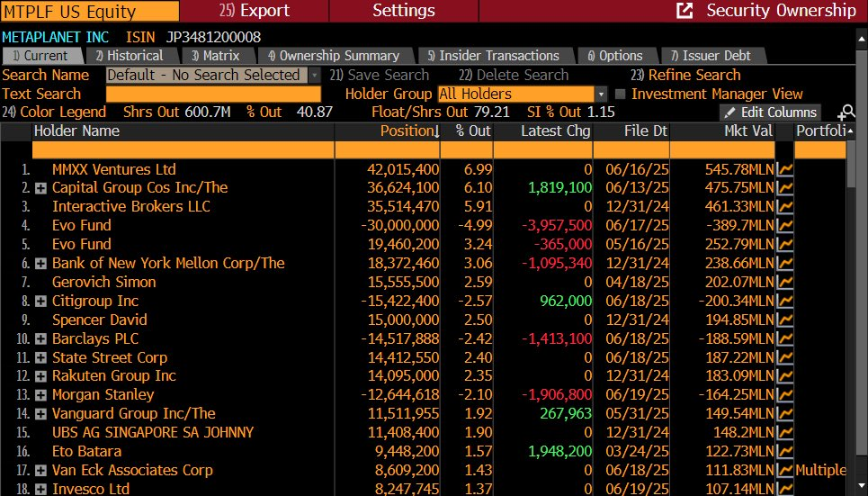The image size is (868, 496).
Task: Open chart icon for Morgan Stanley
Action: pos(784,394)
